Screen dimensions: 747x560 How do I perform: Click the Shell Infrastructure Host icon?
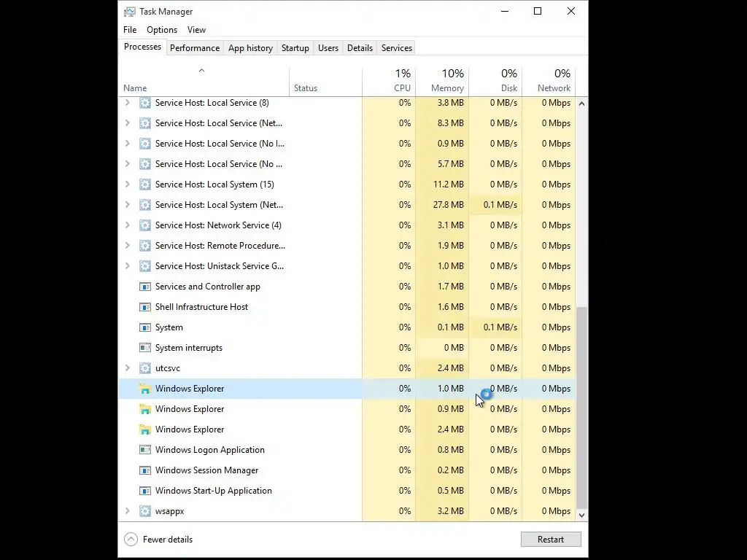pyautogui.click(x=145, y=307)
